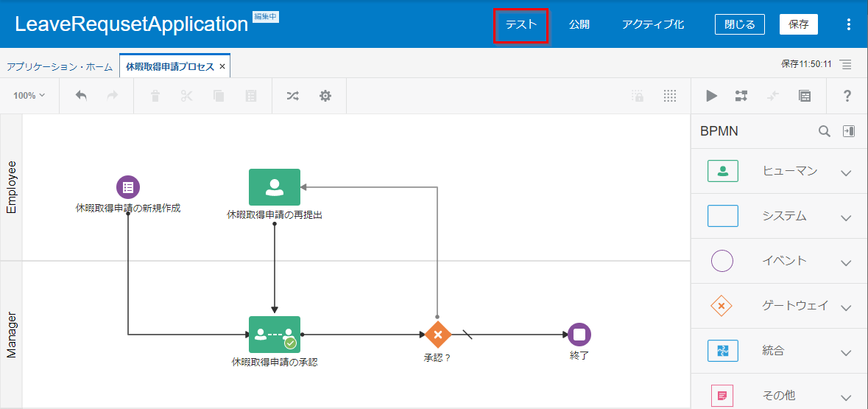Click the 閉じる button
Viewport: 868px width, 409px height.
(739, 24)
